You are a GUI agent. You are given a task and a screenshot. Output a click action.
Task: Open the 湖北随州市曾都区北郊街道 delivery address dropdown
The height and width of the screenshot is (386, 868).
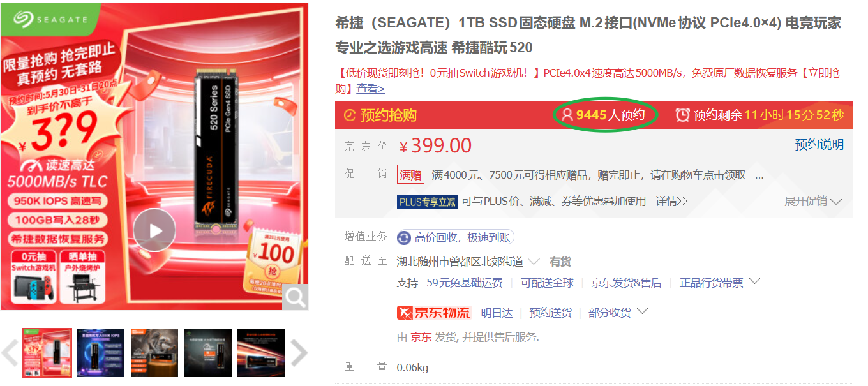click(x=468, y=262)
